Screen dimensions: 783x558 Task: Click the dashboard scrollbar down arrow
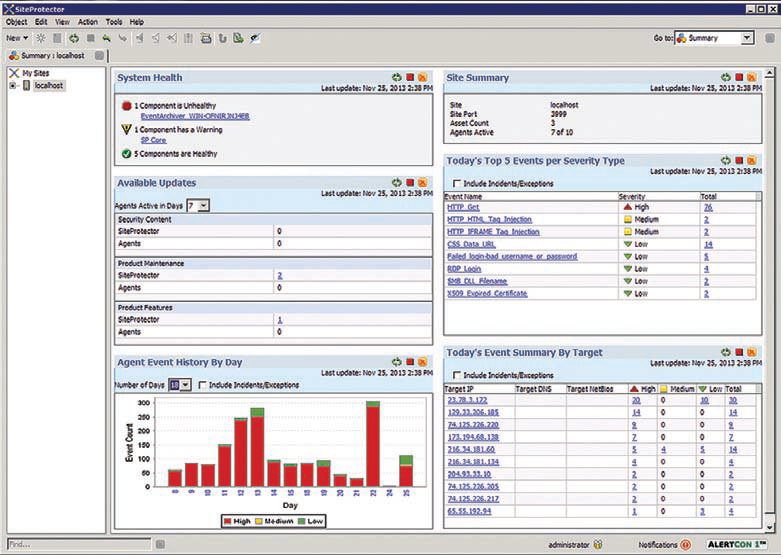[x=769, y=527]
